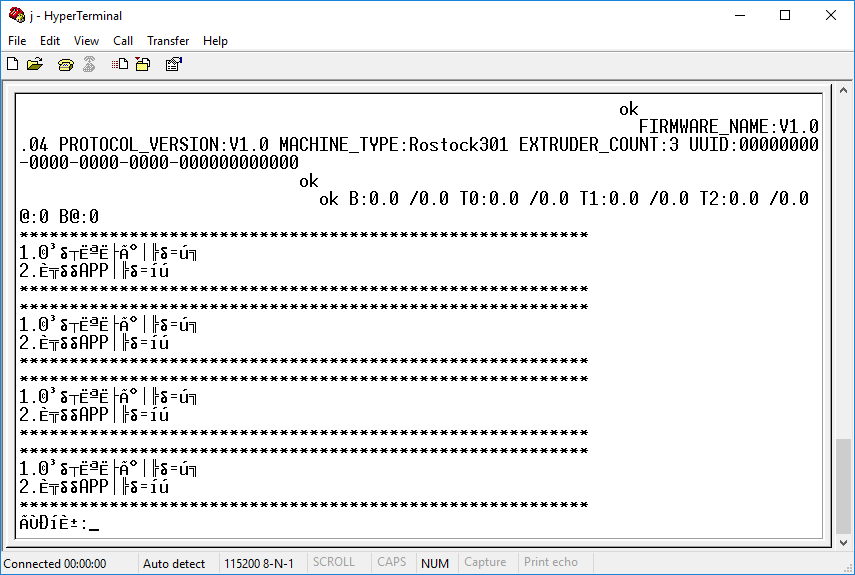Open the View menu

(x=87, y=41)
